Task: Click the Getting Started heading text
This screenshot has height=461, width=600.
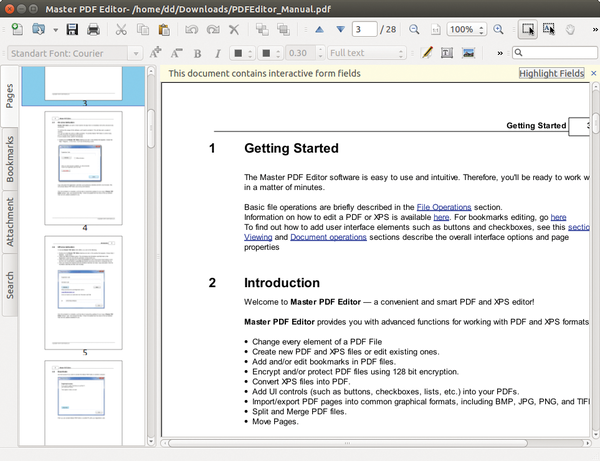Action: [x=291, y=148]
